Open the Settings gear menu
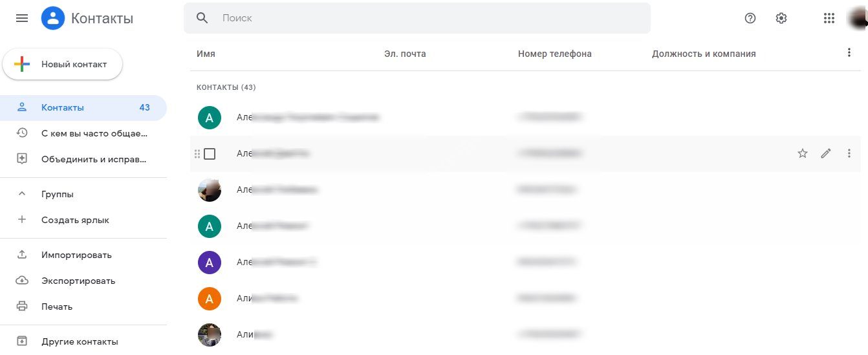The height and width of the screenshot is (355, 868). point(781,18)
